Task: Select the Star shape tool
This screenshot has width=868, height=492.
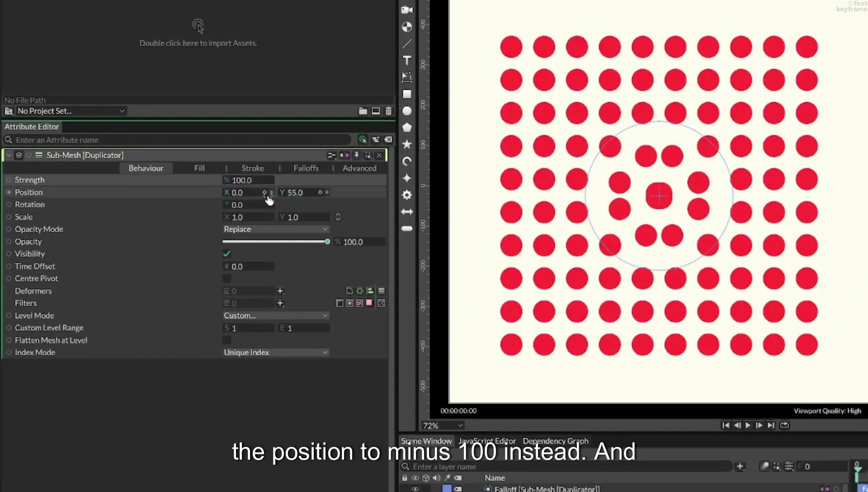Action: click(x=407, y=144)
